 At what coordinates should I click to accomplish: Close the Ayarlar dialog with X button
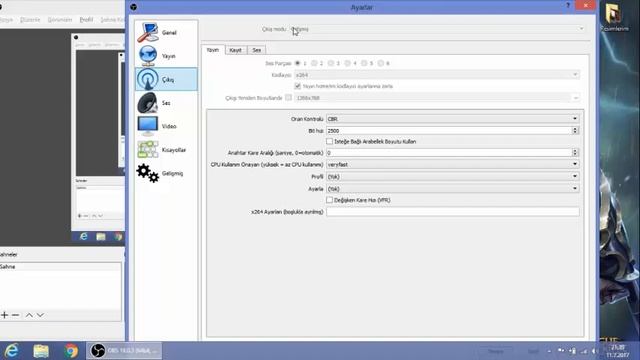coord(586,6)
